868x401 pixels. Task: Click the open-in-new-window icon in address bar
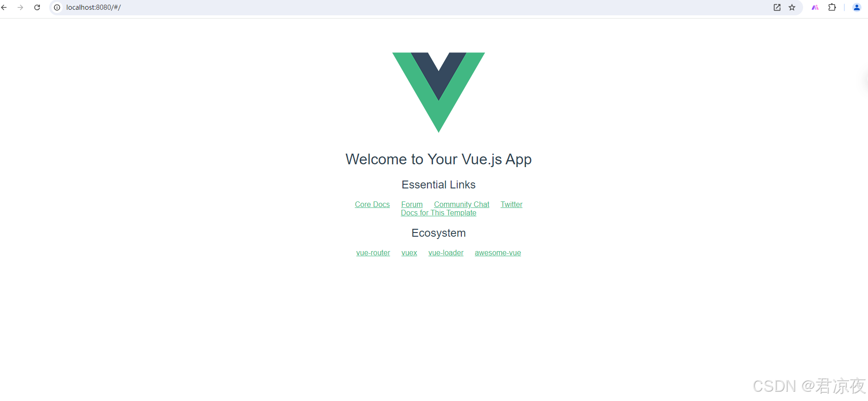click(x=777, y=7)
